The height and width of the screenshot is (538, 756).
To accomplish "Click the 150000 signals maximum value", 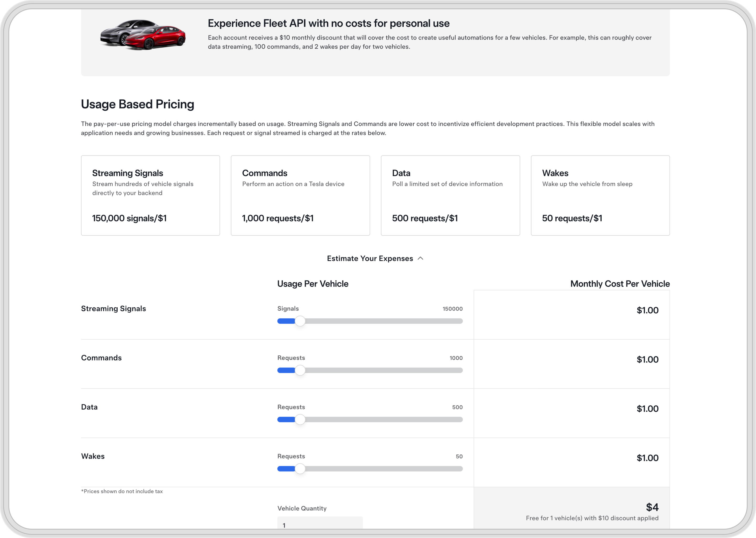I will click(453, 309).
